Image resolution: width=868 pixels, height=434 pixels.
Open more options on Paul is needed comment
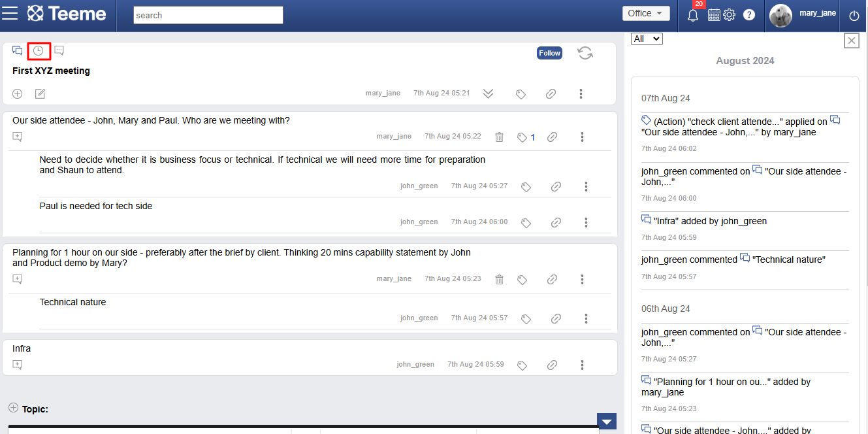[x=586, y=222]
